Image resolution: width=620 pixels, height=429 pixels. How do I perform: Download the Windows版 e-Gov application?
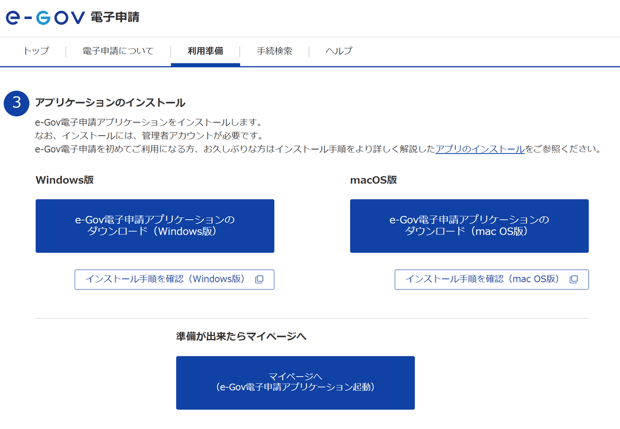click(x=155, y=226)
